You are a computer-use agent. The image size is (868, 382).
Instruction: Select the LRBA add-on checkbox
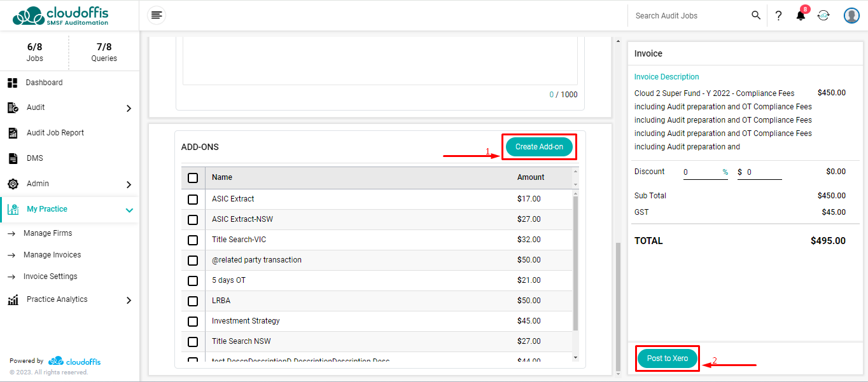[193, 301]
